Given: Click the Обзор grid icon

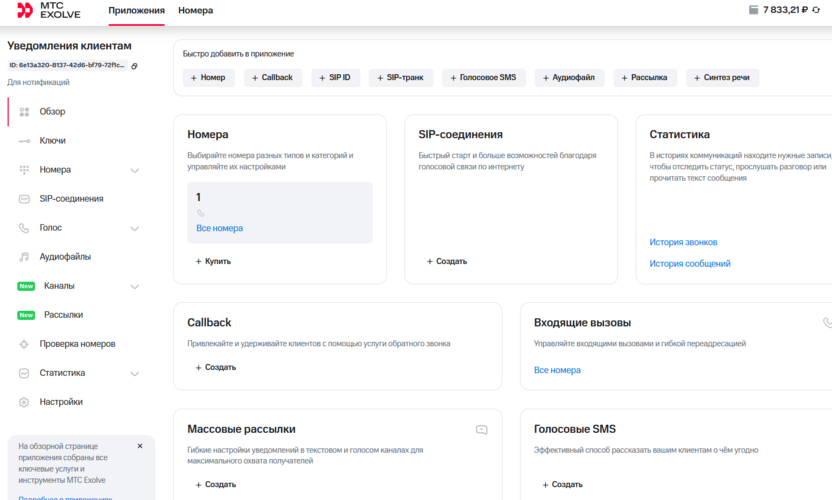Looking at the screenshot, I should (x=24, y=112).
